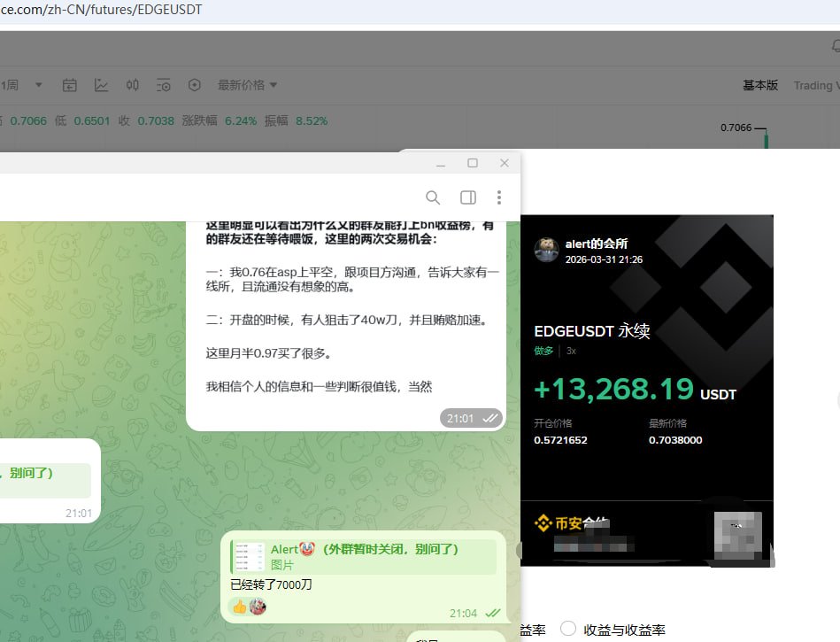Click EDGEUSDT 永续 title on card
840x642 pixels.
pos(592,331)
